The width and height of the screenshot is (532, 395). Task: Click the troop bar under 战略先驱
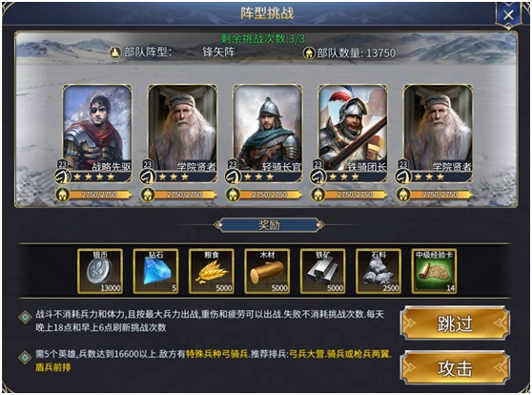point(94,195)
